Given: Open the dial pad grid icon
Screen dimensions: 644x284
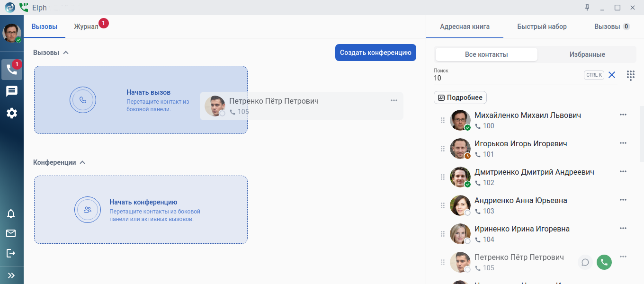Looking at the screenshot, I should pyautogui.click(x=630, y=75).
